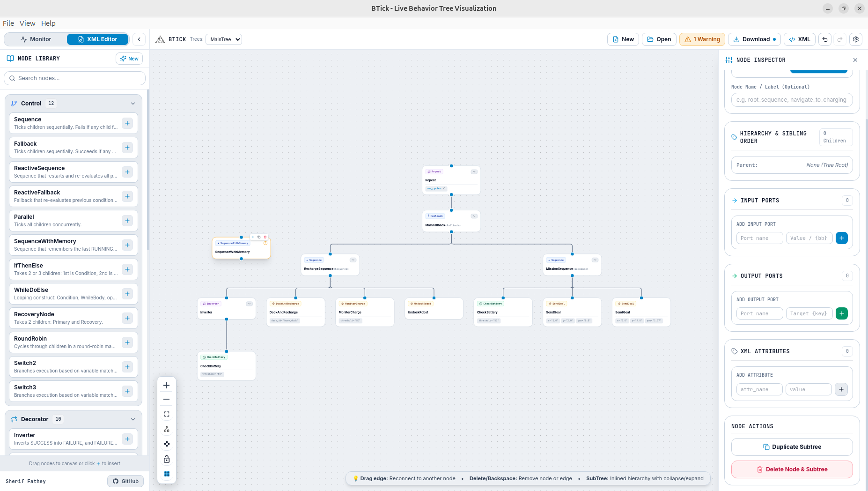The image size is (868, 491).
Task: Collapse the Control category
Action: (x=133, y=104)
